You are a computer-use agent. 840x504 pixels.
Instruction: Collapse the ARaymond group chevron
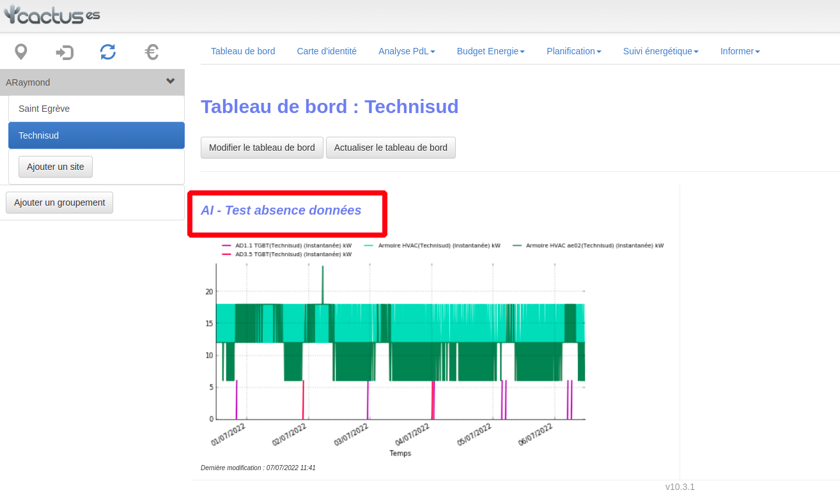pyautogui.click(x=170, y=82)
